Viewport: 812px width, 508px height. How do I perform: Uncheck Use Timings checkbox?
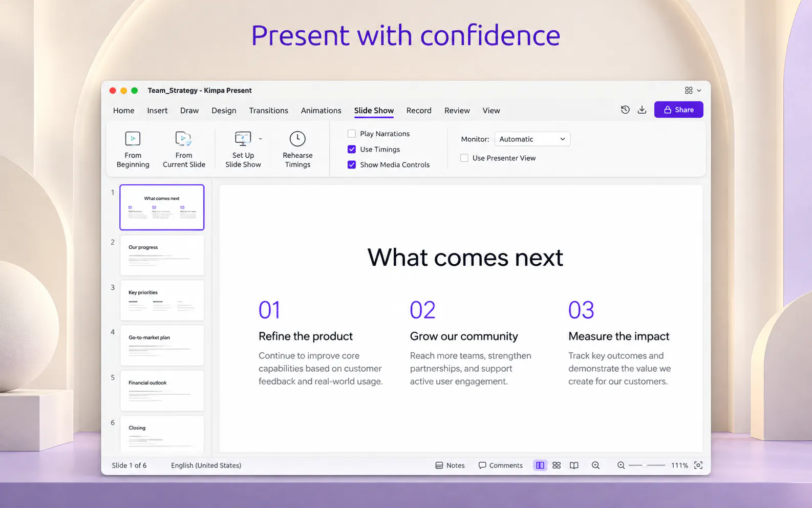coord(352,149)
